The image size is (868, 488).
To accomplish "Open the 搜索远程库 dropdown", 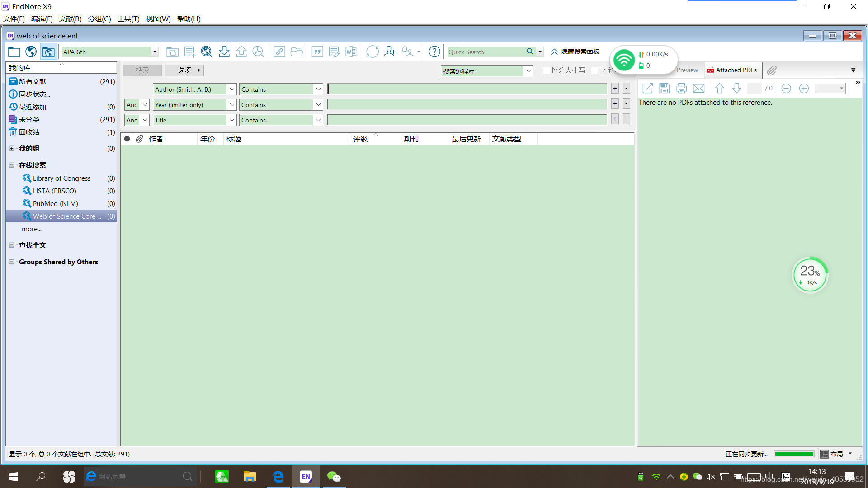I will pyautogui.click(x=528, y=71).
